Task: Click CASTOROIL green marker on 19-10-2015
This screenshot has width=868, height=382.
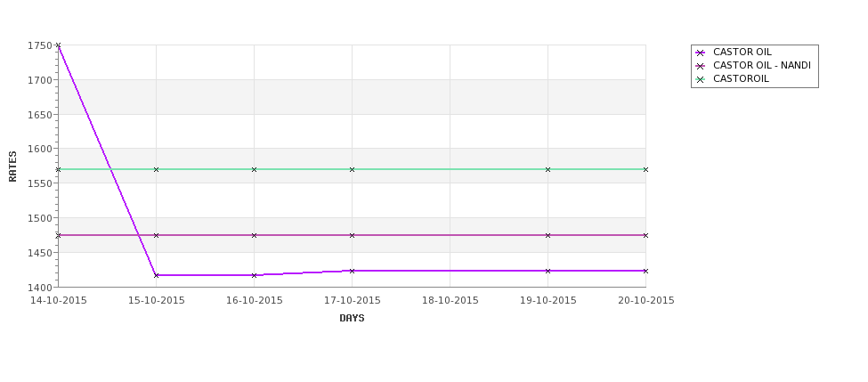Action: pyautogui.click(x=548, y=169)
